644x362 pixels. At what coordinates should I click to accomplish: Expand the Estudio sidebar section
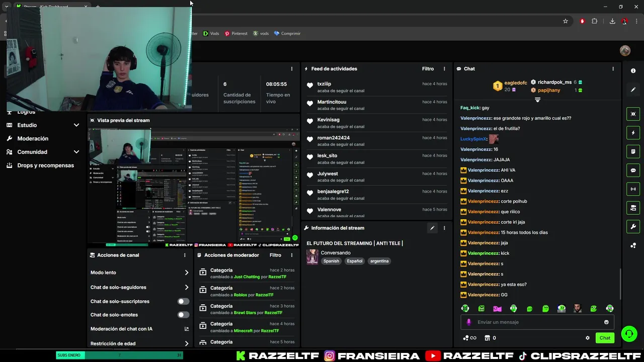point(76,125)
